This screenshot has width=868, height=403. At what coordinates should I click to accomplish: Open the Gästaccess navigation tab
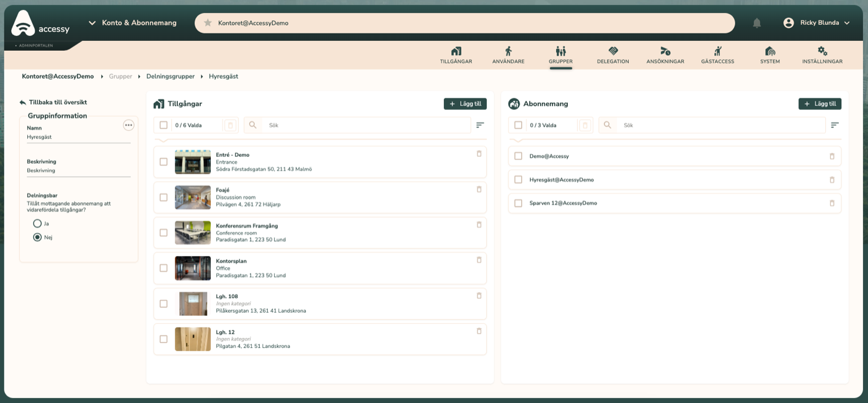(x=717, y=55)
